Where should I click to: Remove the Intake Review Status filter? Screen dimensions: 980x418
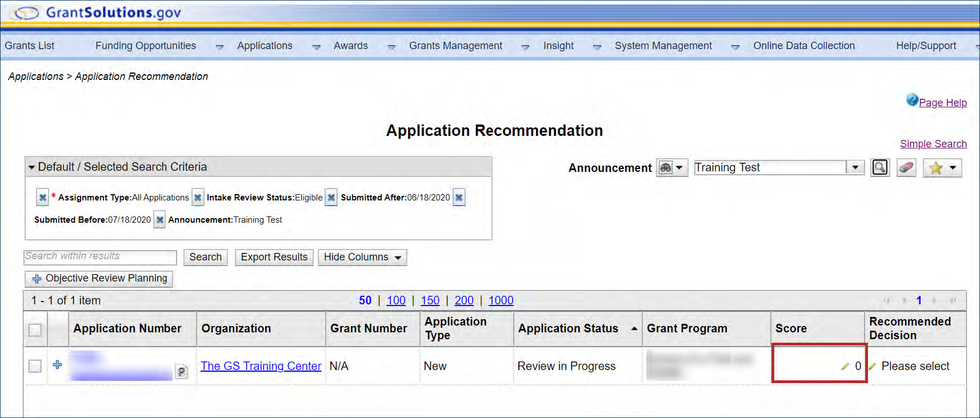tap(198, 198)
